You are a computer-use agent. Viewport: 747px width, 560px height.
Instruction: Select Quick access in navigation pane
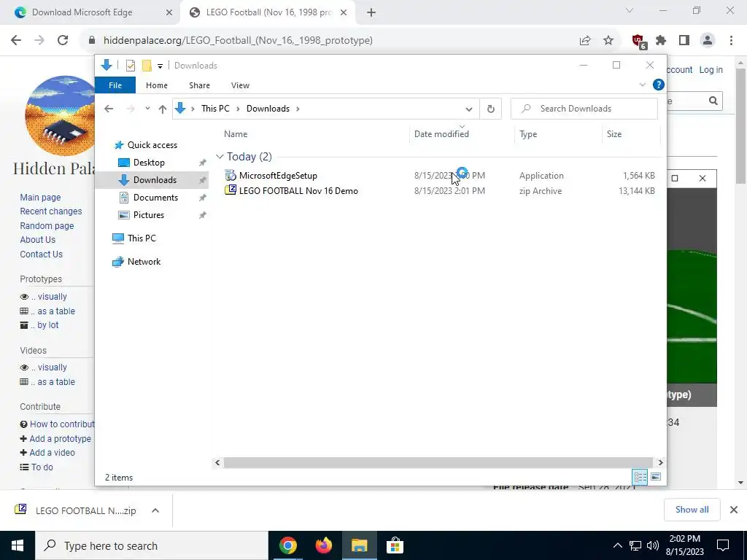pyautogui.click(x=152, y=145)
